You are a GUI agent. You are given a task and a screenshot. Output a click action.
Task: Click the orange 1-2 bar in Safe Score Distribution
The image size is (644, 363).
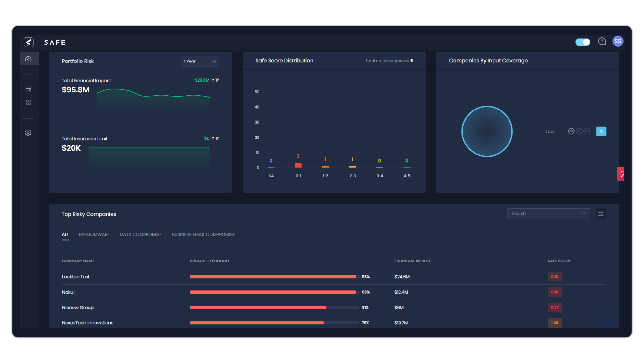(x=325, y=167)
